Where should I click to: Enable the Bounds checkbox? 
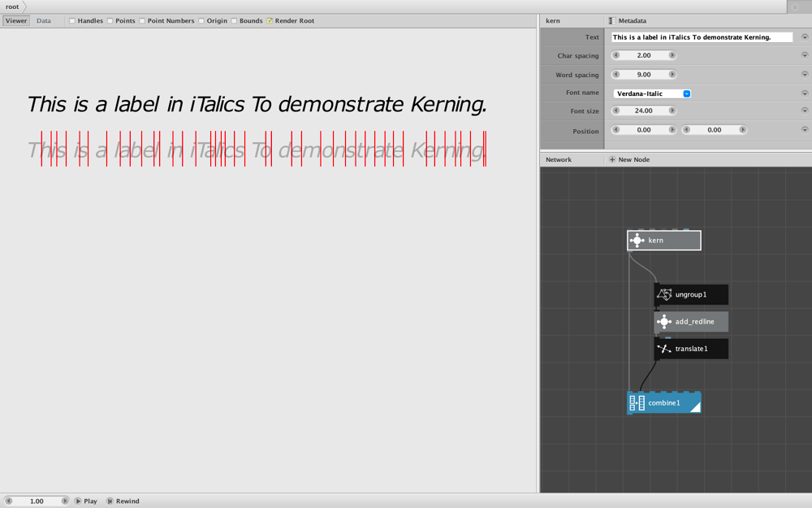234,21
